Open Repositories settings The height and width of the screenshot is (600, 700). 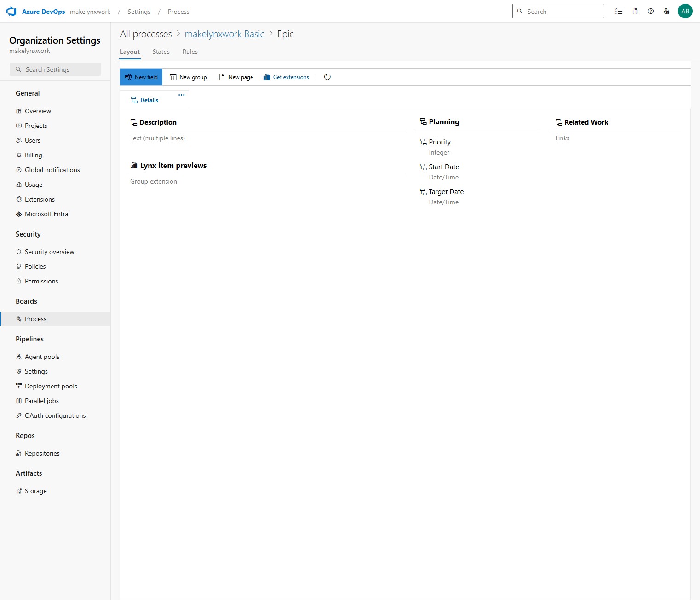pyautogui.click(x=55, y=453)
